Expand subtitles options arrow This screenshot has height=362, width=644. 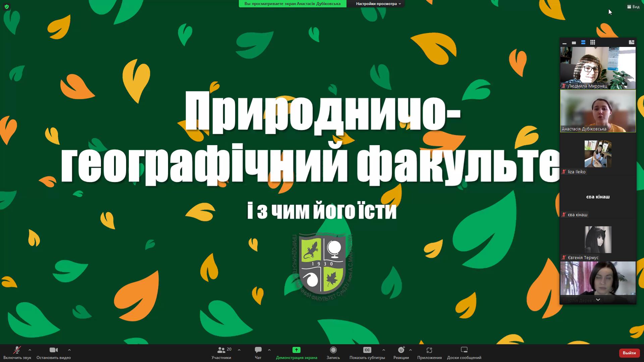coord(383,350)
